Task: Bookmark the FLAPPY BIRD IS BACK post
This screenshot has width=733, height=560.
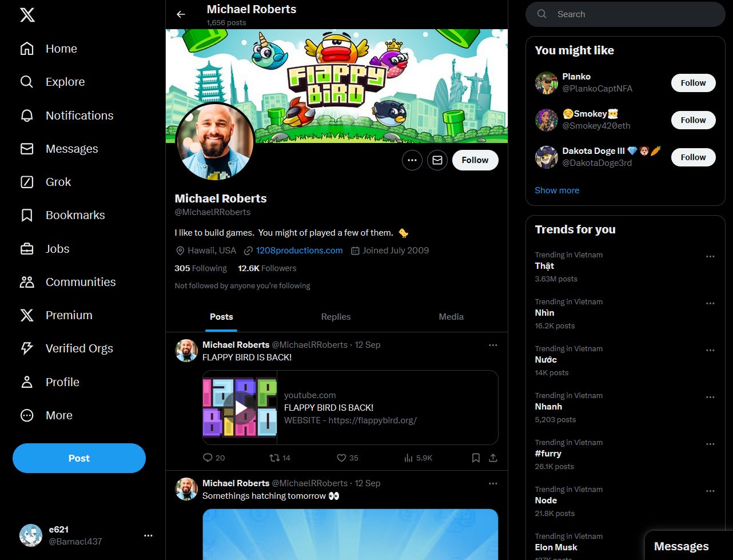Action: (476, 458)
